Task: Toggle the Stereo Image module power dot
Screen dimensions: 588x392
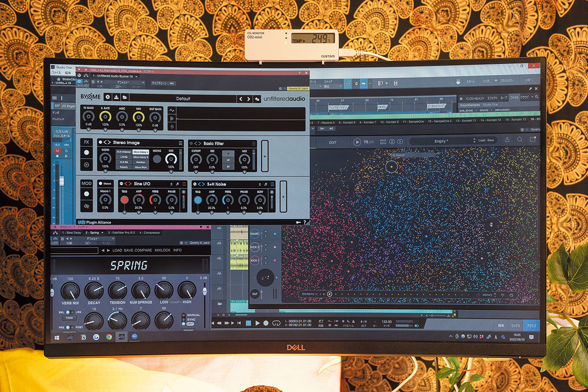Action: pos(100,142)
